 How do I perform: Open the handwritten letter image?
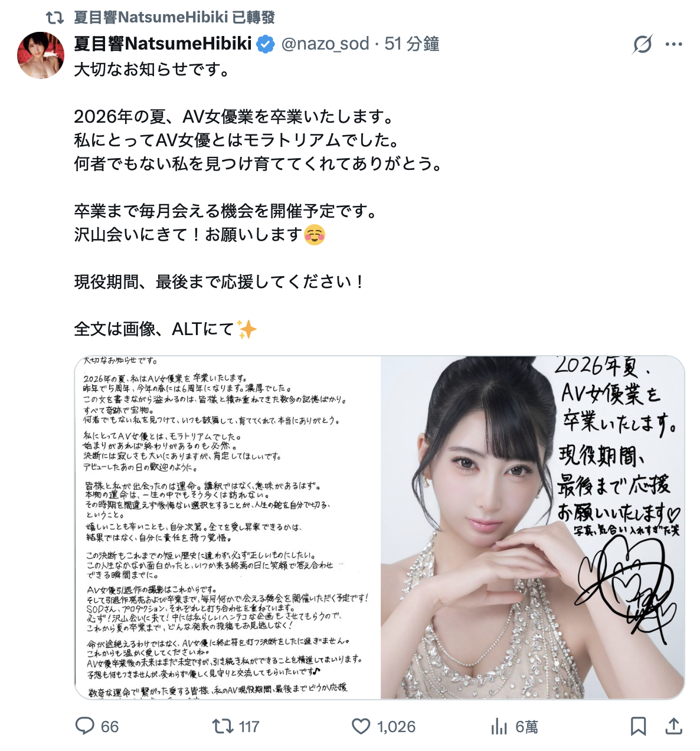click(228, 527)
